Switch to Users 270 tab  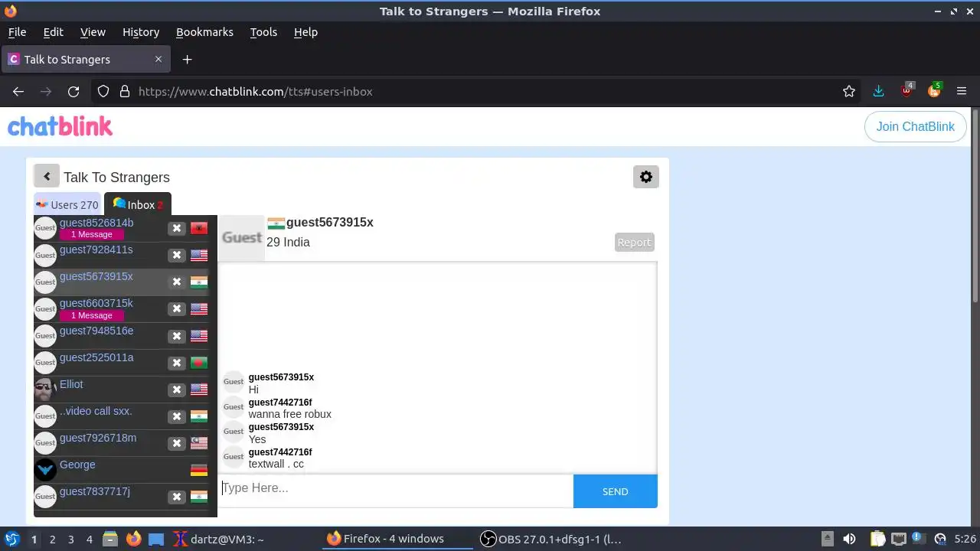[67, 204]
